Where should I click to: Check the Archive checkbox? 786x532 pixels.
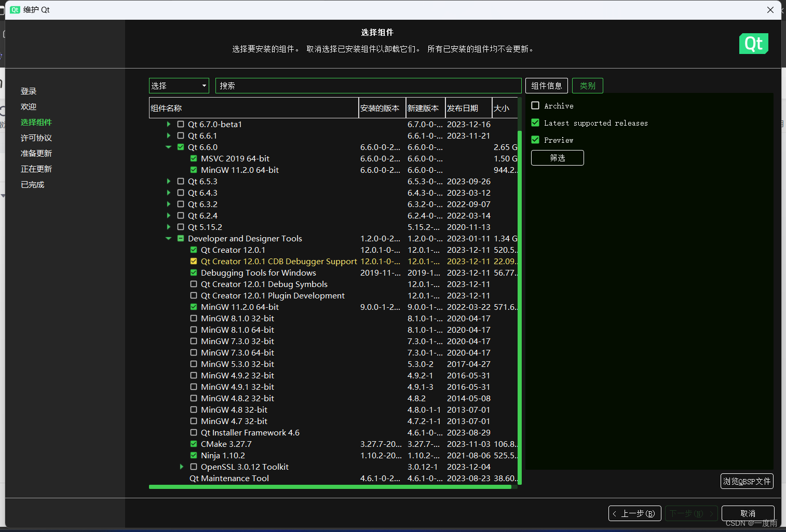(x=535, y=105)
